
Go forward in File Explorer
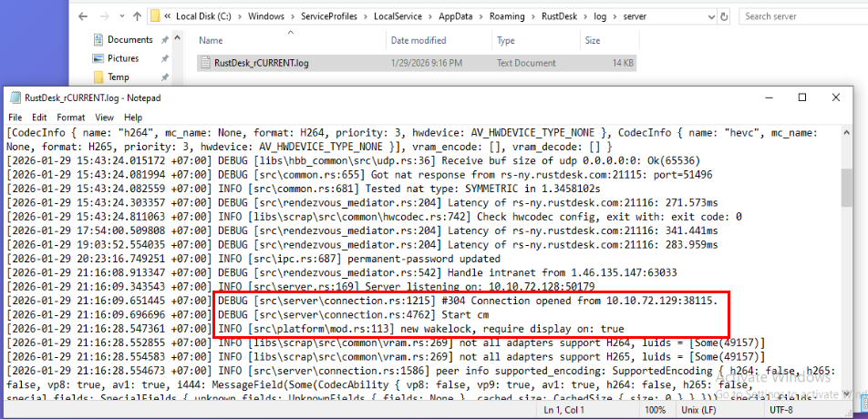(104, 16)
